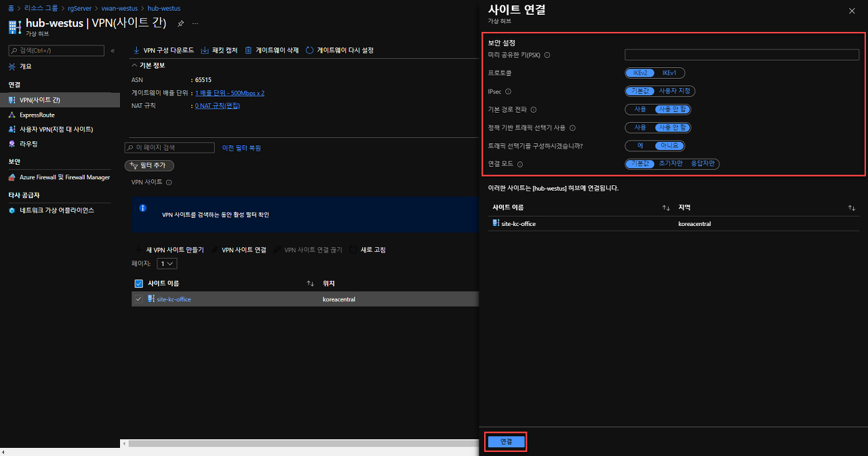Open VPN(사이트 간) menu item
868x456 pixels.
click(x=60, y=100)
